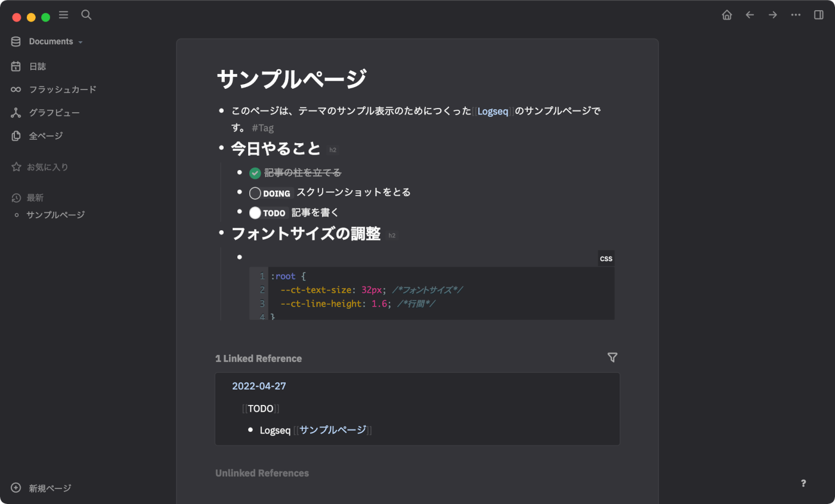
Task: Open the 日誌 (journals) page
Action: tap(37, 66)
